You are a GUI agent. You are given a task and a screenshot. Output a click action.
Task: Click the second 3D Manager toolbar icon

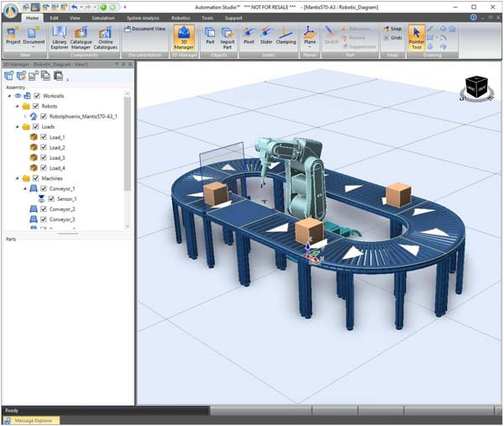click(21, 76)
